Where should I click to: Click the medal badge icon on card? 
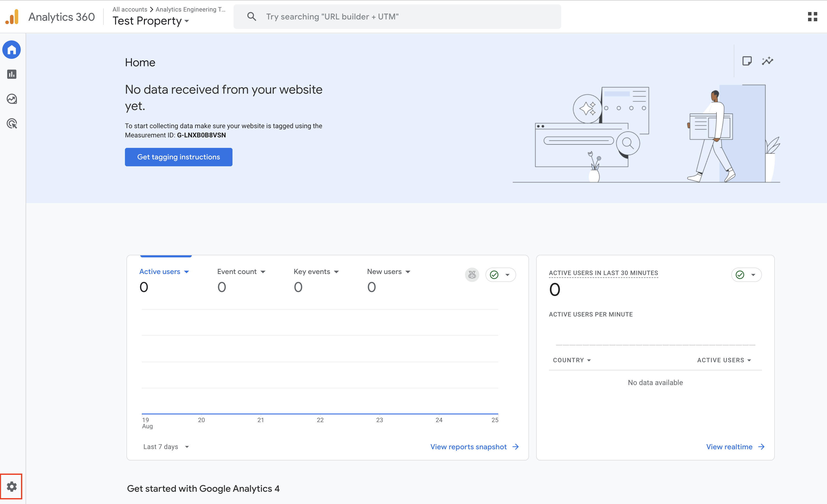point(472,275)
